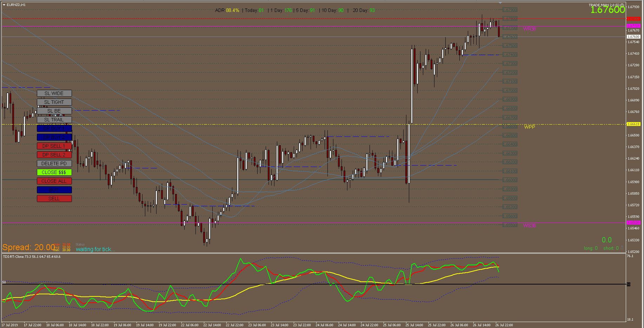Viewport: 644px width, 328px height.
Task: Click the blue dashed line near 1.67400
Action: pyautogui.click(x=480, y=55)
